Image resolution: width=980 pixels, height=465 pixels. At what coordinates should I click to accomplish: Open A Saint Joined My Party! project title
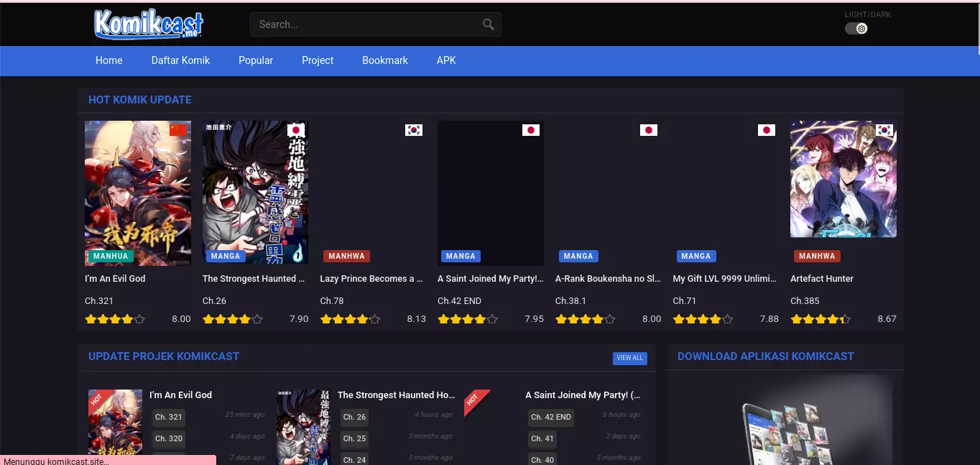point(583,395)
